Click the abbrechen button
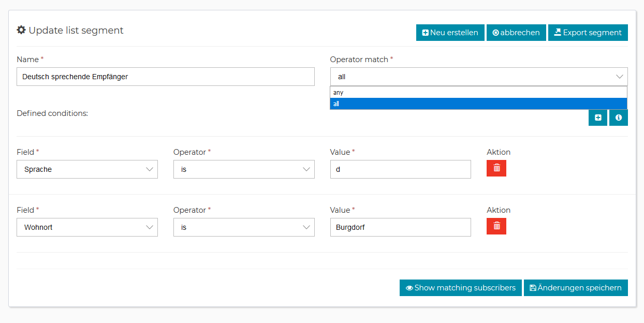The height and width of the screenshot is (323, 644). pos(516,33)
